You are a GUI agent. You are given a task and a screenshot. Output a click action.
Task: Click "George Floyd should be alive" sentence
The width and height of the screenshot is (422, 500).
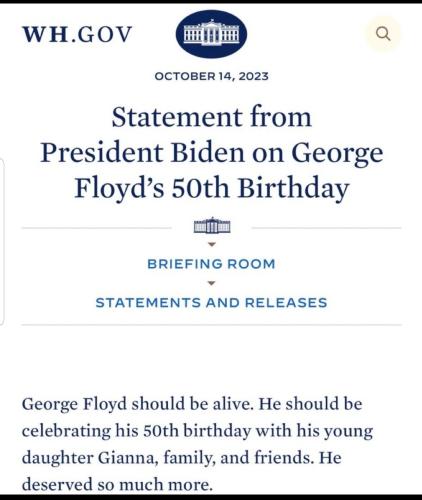tap(136, 404)
